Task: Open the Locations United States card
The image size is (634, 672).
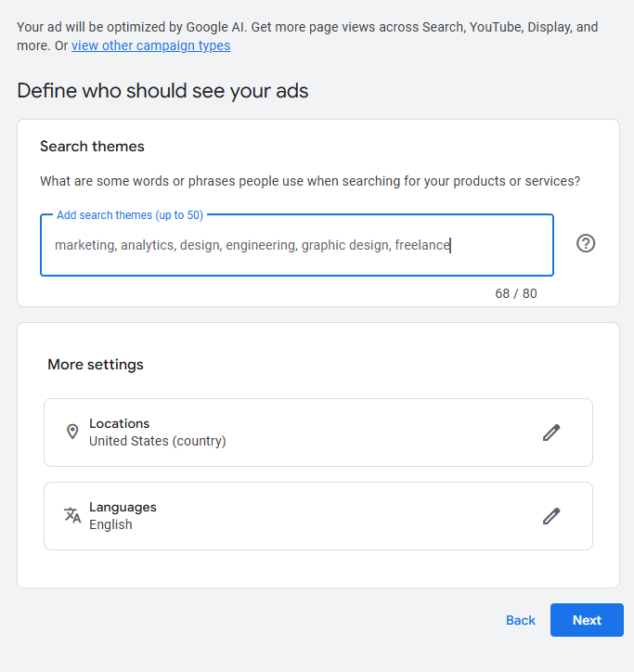Action: tap(318, 433)
